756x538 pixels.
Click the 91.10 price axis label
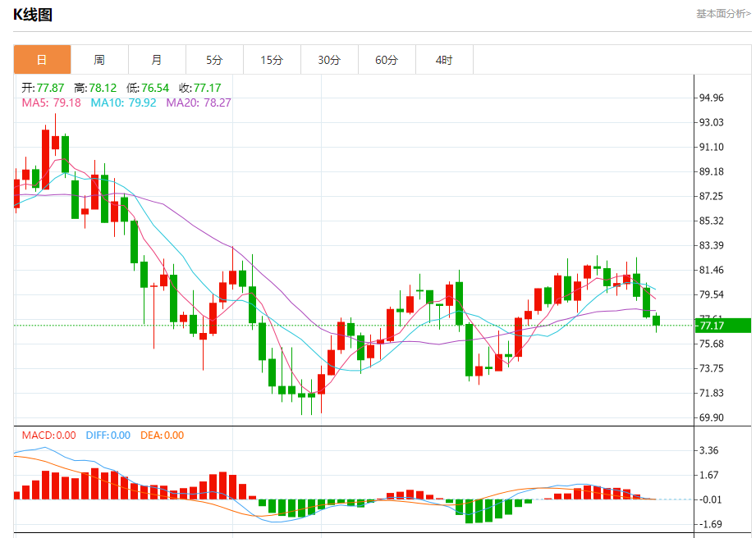tap(712, 147)
